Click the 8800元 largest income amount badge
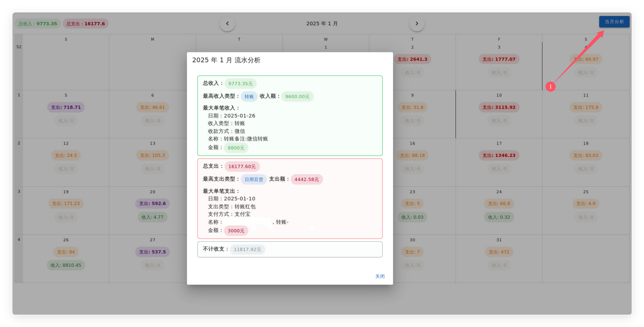 (x=236, y=147)
